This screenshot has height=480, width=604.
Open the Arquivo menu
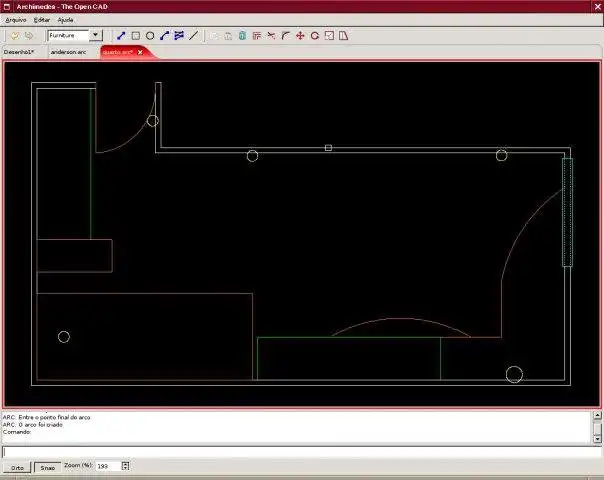coord(16,20)
